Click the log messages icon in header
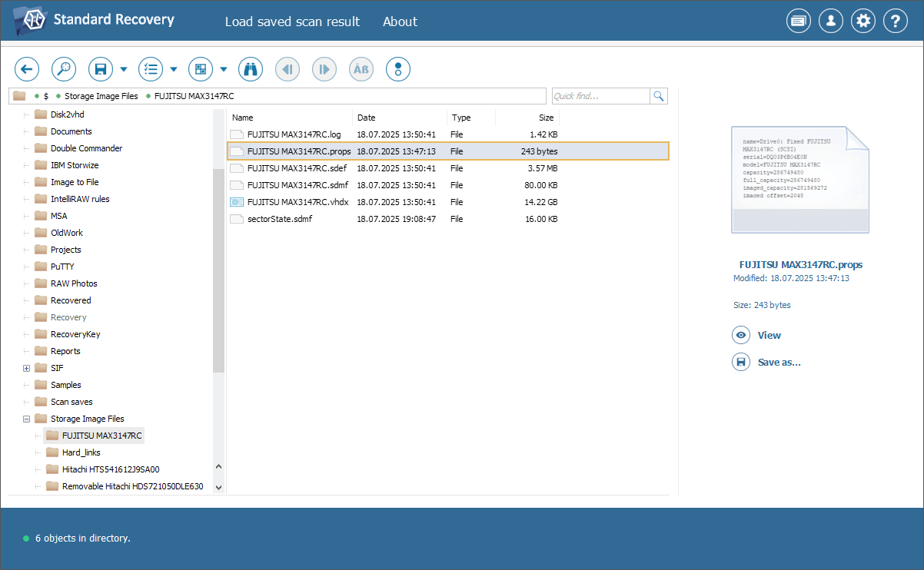Image resolution: width=924 pixels, height=570 pixels. point(799,22)
